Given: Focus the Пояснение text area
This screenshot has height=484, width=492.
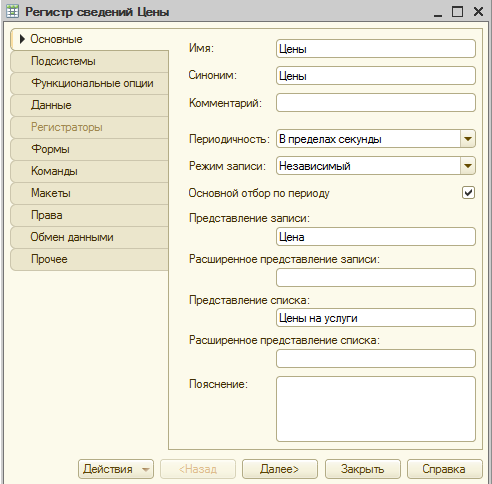Looking at the screenshot, I should 376,409.
